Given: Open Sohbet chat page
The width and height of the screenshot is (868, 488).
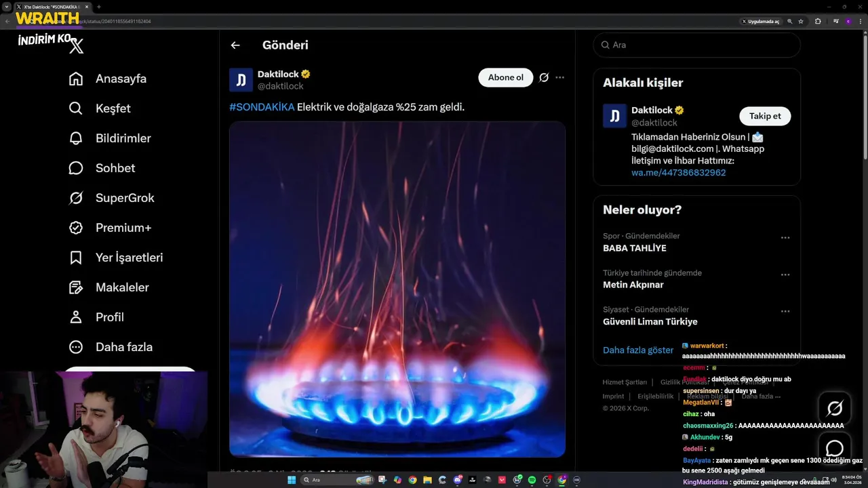Looking at the screenshot, I should [102, 168].
